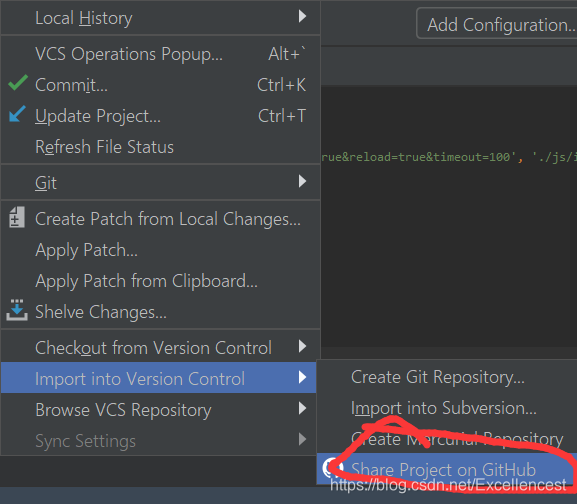This screenshot has width=577, height=504.
Task: Expand Import into Version Control arrow
Action: click(x=302, y=377)
